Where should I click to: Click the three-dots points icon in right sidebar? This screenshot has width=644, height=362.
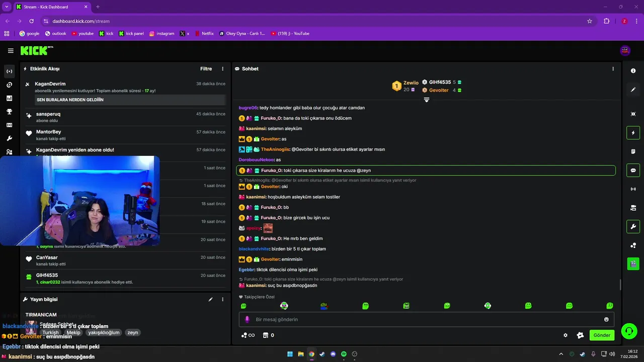pos(633,245)
